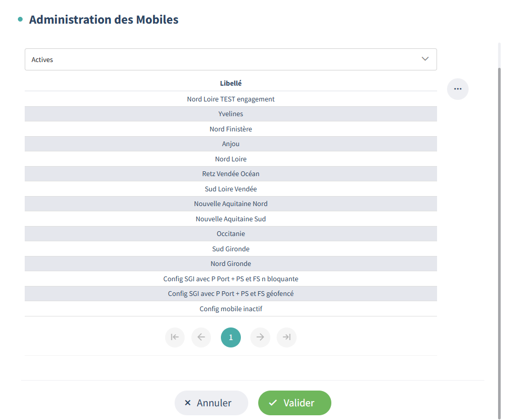Go to first page arrow icon

pyautogui.click(x=175, y=337)
